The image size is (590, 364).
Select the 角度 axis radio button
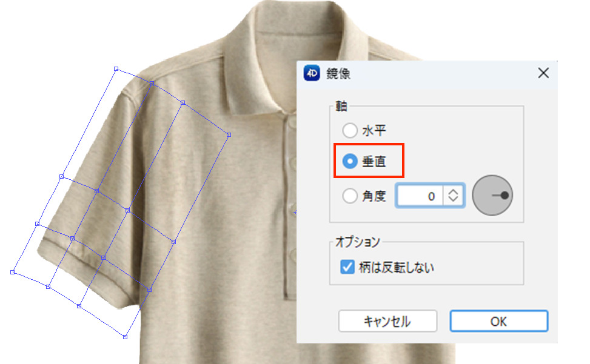point(349,196)
